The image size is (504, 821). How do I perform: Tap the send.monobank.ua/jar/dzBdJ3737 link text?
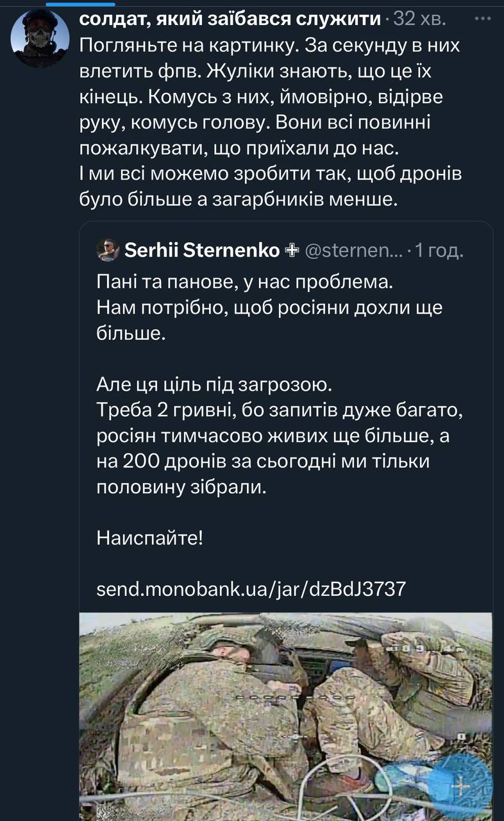click(x=251, y=588)
